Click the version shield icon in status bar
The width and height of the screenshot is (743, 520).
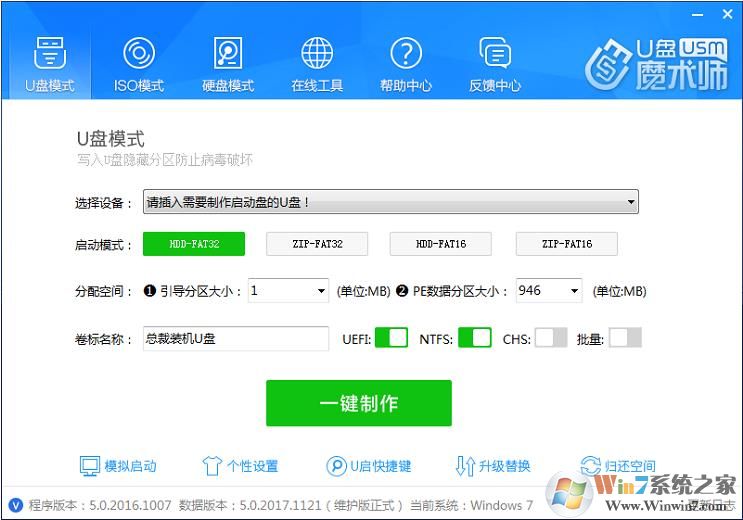16,505
